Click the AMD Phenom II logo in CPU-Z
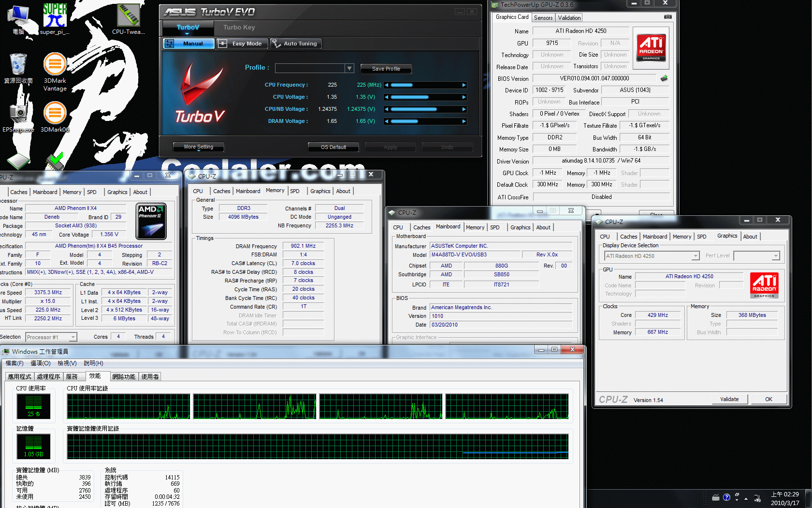 tap(151, 221)
